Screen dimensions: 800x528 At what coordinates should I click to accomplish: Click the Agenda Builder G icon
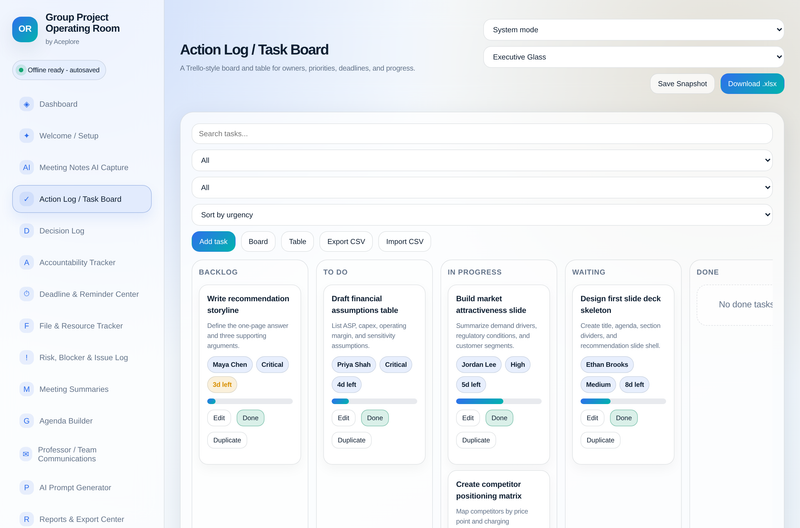27,420
